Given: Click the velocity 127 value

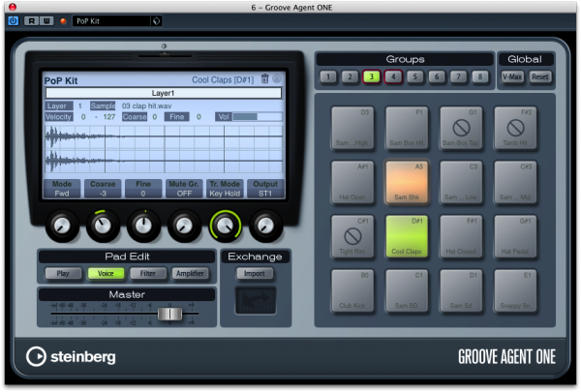Looking at the screenshot, I should pos(109,117).
